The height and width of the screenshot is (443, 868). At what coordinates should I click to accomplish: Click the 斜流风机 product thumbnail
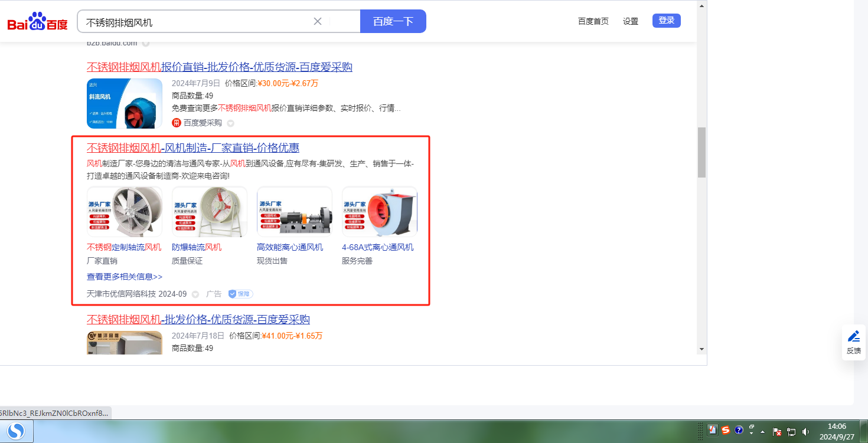125,103
